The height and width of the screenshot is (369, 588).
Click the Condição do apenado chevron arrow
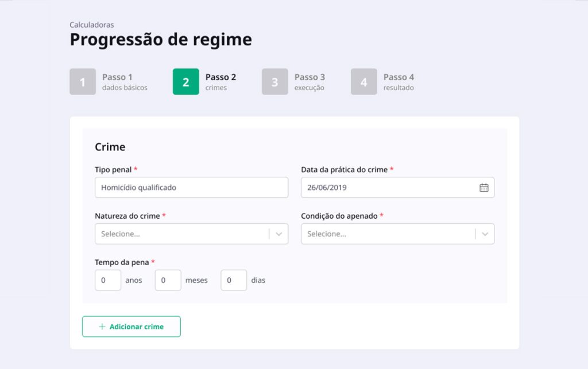[485, 234]
